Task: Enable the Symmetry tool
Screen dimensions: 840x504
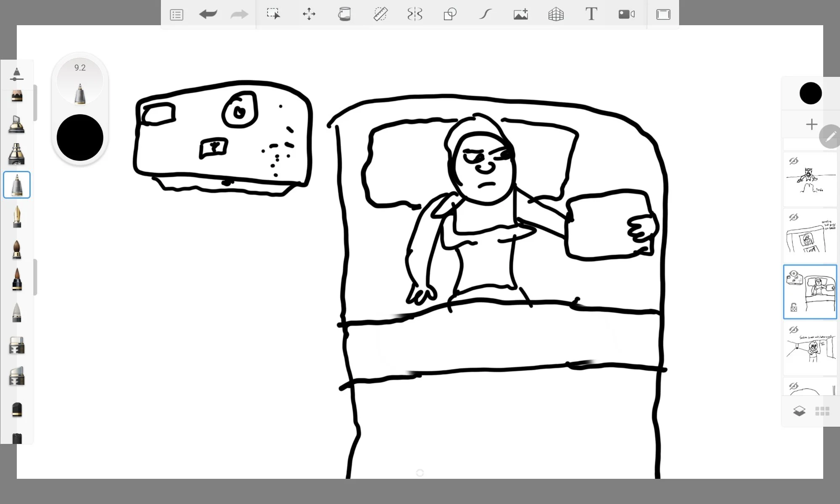Action: pyautogui.click(x=415, y=14)
